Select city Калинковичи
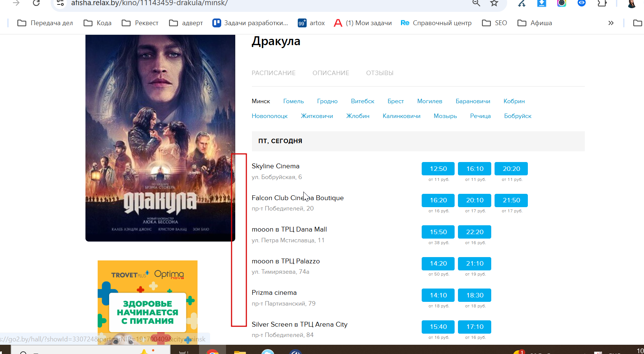The width and height of the screenshot is (644, 354). (402, 116)
